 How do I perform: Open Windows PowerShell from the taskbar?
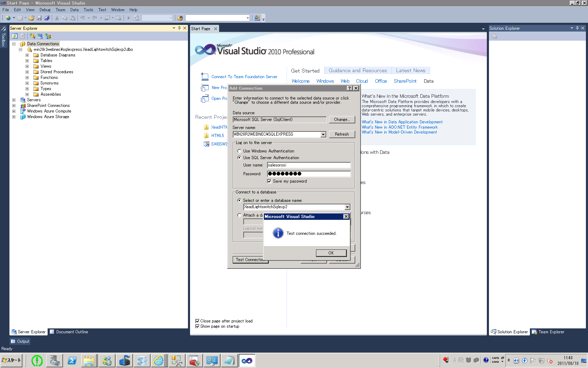[x=72, y=360]
